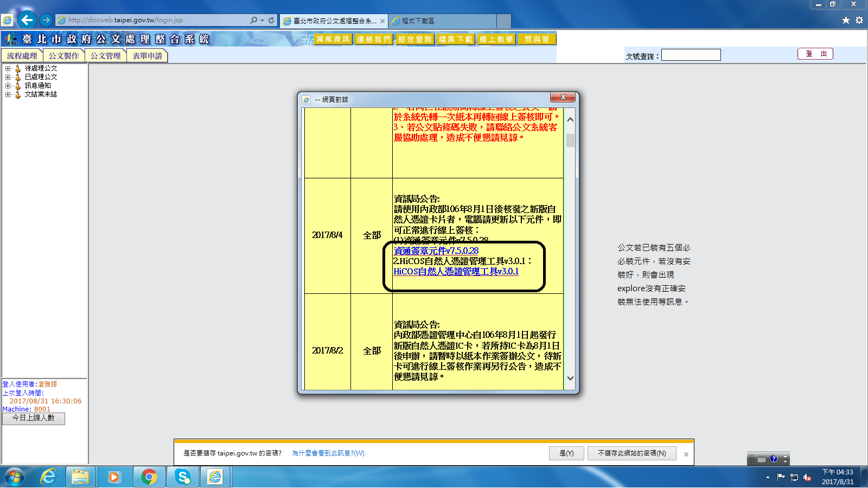
Task: Open Skype from the taskbar
Action: (182, 477)
